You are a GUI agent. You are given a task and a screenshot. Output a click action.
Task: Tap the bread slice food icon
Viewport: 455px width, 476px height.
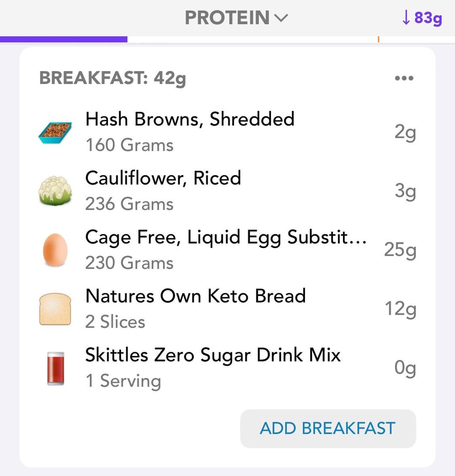click(x=55, y=309)
